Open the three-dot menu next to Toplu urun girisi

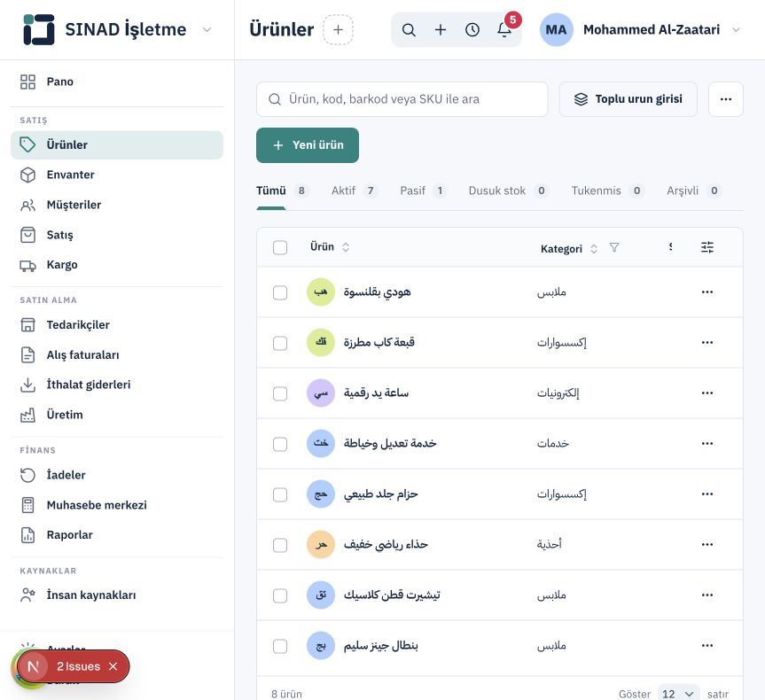[726, 99]
